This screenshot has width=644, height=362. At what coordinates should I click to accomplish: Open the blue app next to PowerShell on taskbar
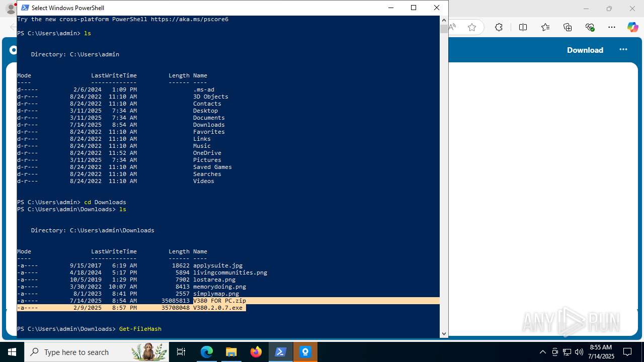pos(305,352)
